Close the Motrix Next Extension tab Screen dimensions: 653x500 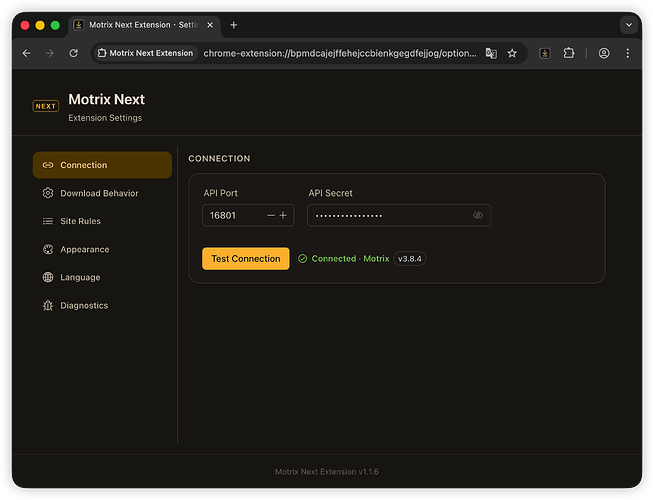pyautogui.click(x=210, y=25)
